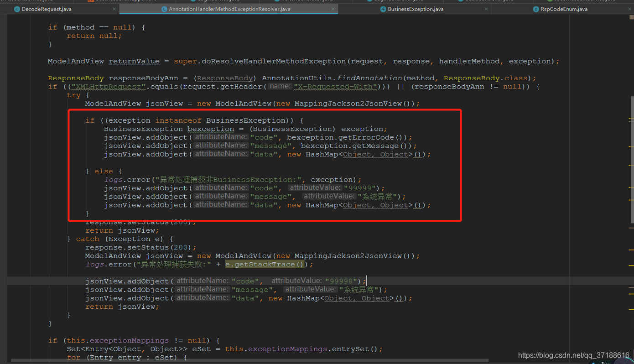Click 'response.setStatus(200);' inside the catch block
The width and height of the screenshot is (634, 364).
point(141,247)
